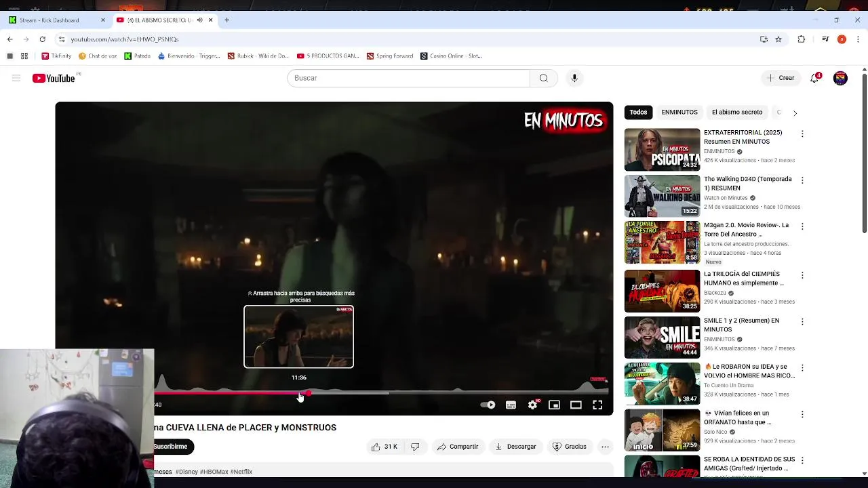
Task: Click the Gracias button
Action: [569, 447]
